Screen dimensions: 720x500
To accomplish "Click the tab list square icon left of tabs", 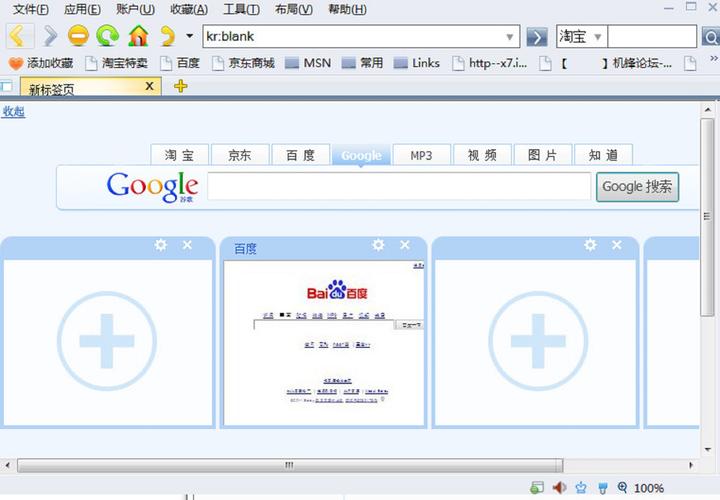I will click(6, 86).
